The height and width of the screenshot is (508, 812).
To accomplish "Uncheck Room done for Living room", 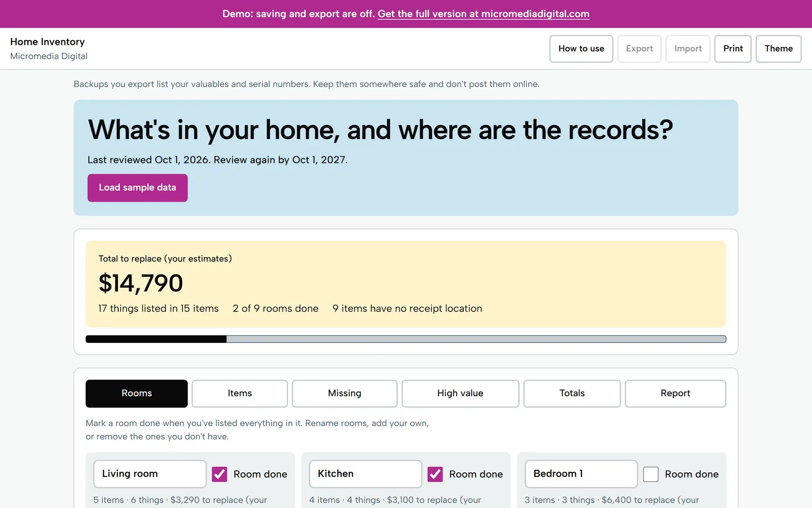I will click(x=220, y=474).
